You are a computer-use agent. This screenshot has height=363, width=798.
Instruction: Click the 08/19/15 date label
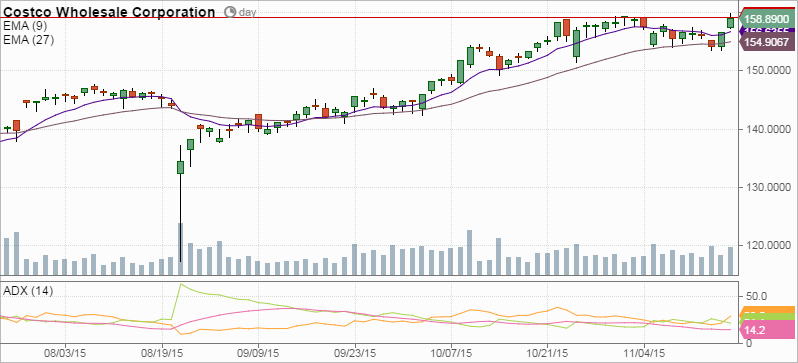(162, 352)
